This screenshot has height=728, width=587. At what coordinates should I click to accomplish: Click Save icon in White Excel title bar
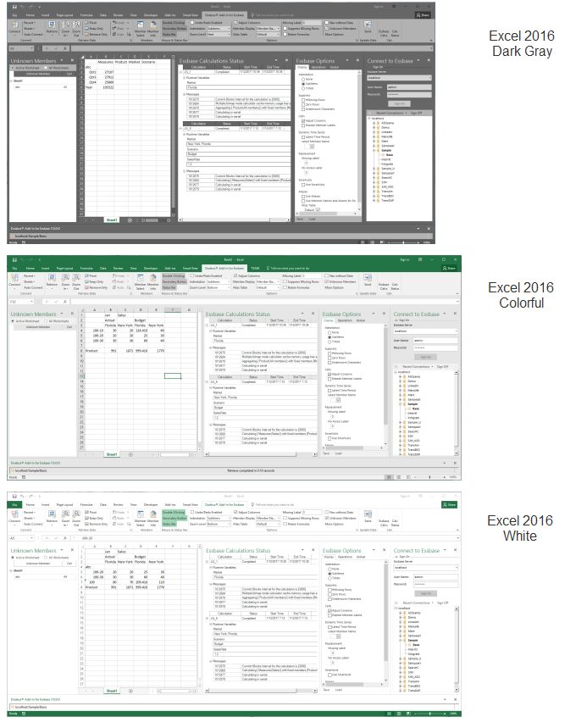14,497
